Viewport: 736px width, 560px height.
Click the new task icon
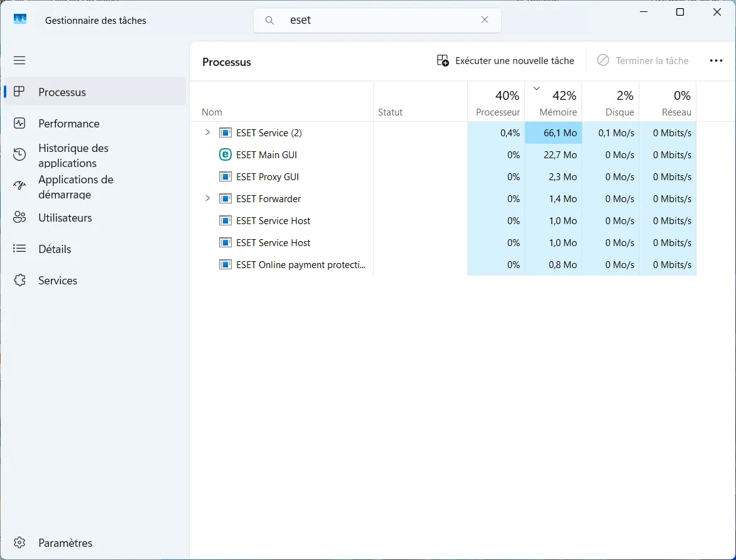click(x=443, y=60)
